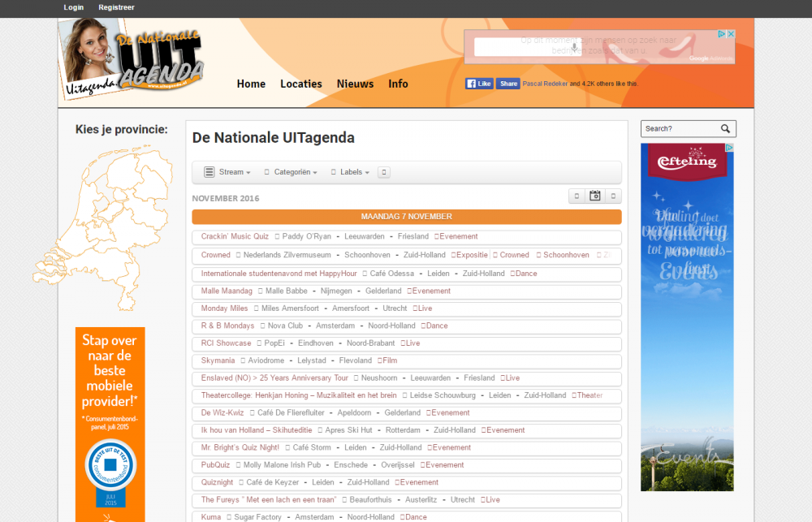Click the Facebook Like button
This screenshot has height=522, width=812.
(479, 84)
